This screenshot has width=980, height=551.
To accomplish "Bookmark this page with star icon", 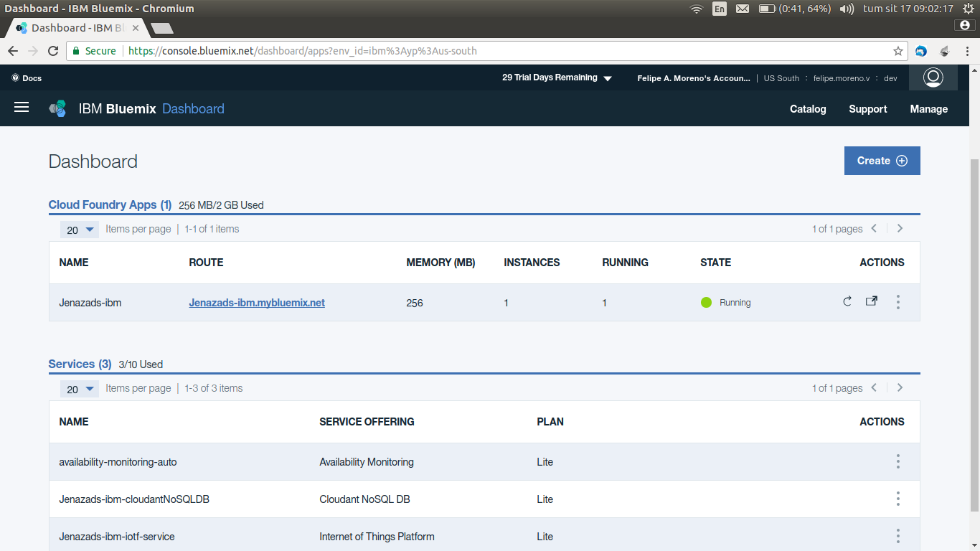I will click(897, 51).
